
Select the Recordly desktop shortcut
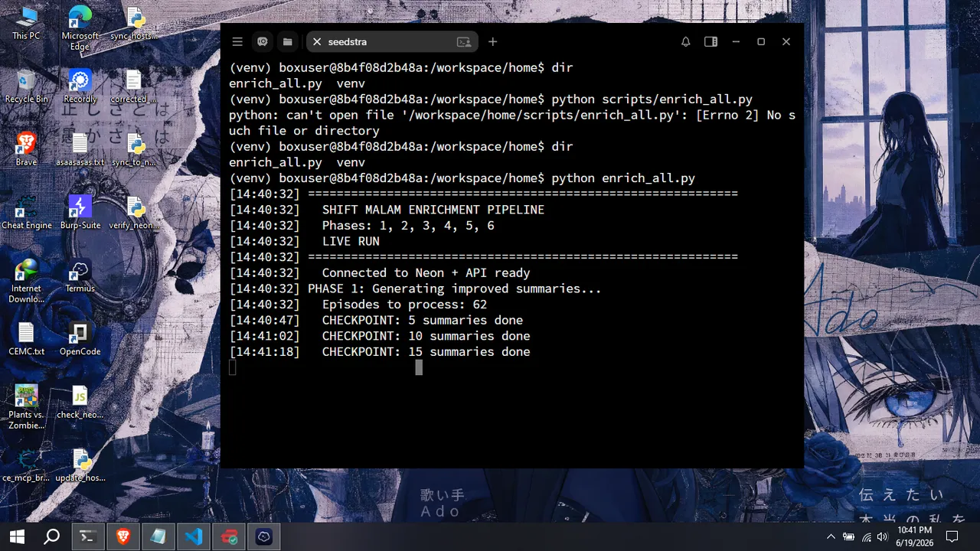(x=80, y=86)
